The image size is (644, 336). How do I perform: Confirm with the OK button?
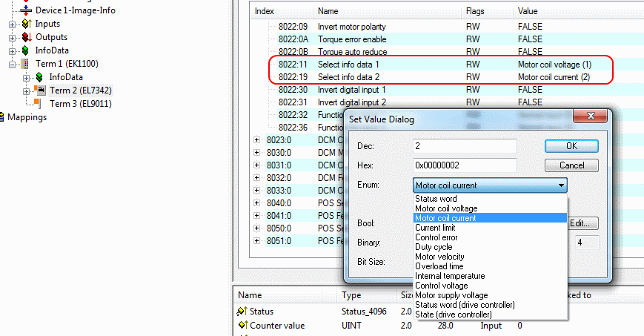pos(571,146)
